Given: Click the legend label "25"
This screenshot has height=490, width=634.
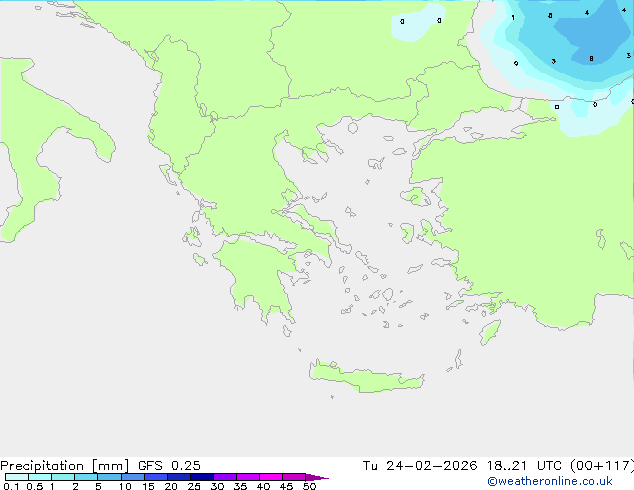Looking at the screenshot, I should 194,486.
